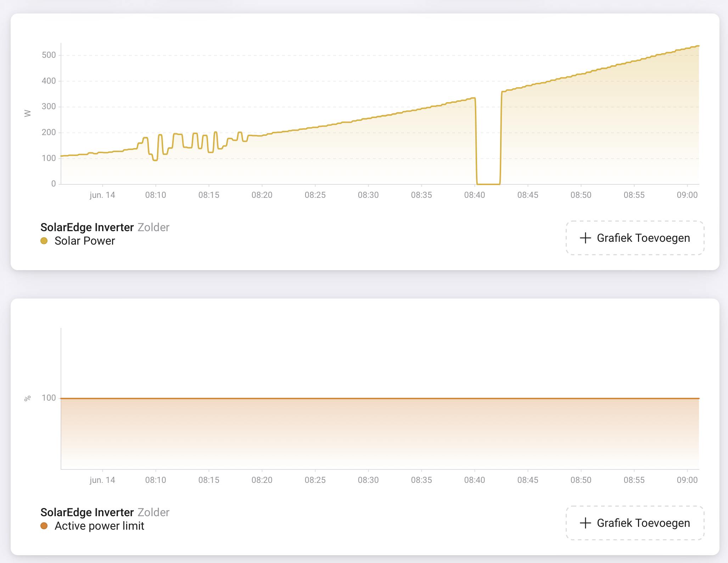728x563 pixels.
Task: Click the Zolder label under the Solar Power chart
Action: pyautogui.click(x=153, y=227)
